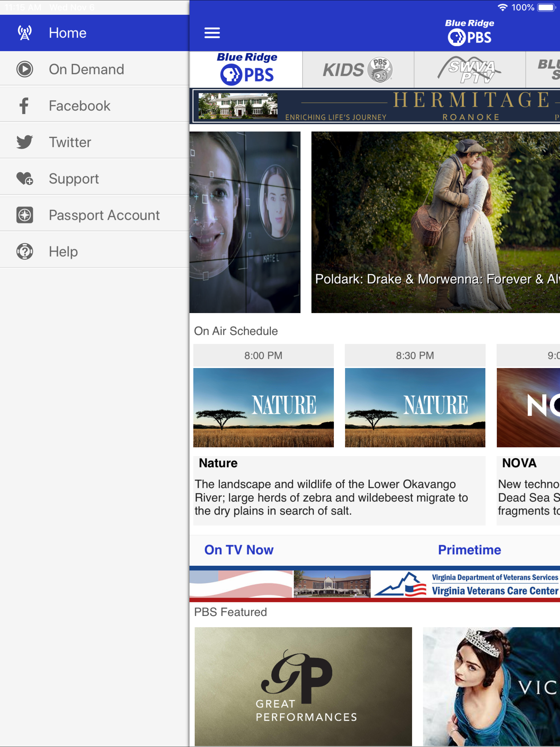Tap the Facebook logo icon

tap(24, 106)
